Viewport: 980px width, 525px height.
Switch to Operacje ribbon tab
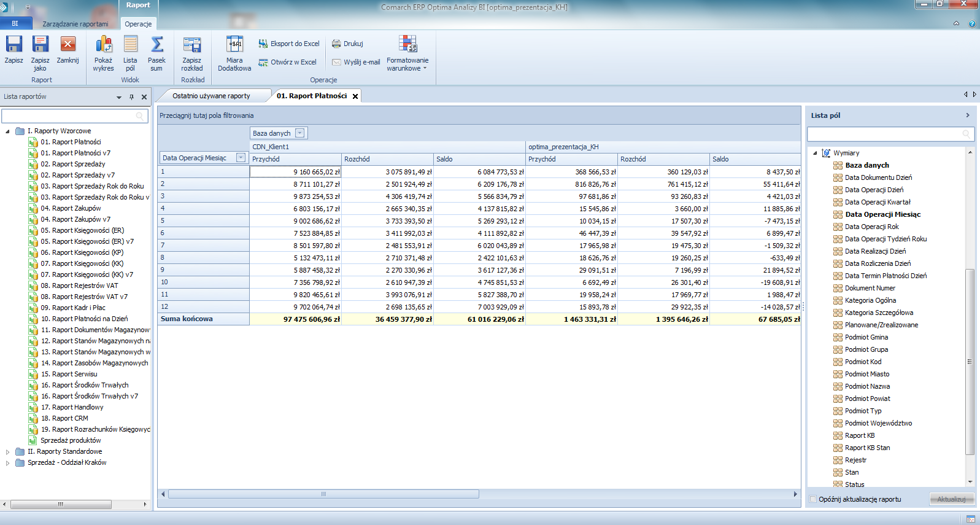coord(138,24)
